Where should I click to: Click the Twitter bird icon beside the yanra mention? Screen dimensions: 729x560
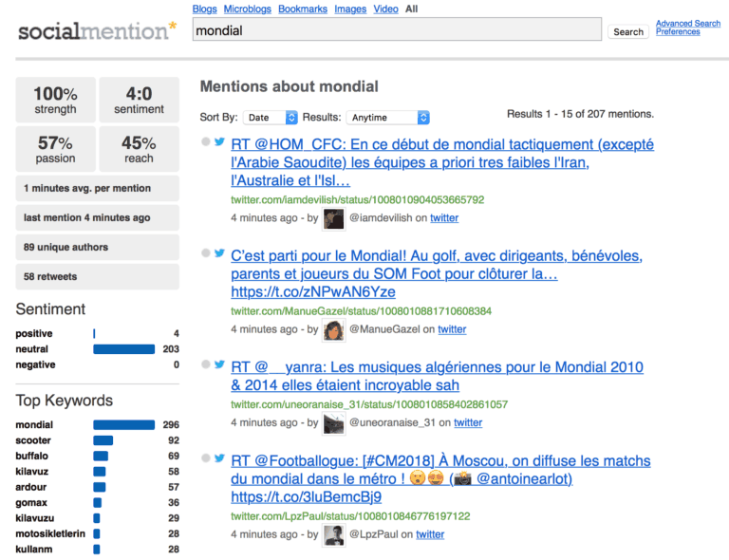pos(219,364)
